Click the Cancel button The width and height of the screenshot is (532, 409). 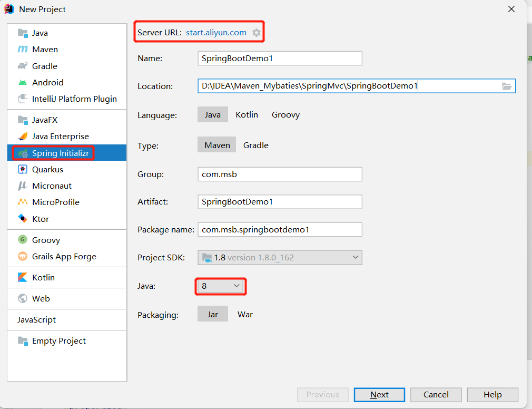pos(436,395)
